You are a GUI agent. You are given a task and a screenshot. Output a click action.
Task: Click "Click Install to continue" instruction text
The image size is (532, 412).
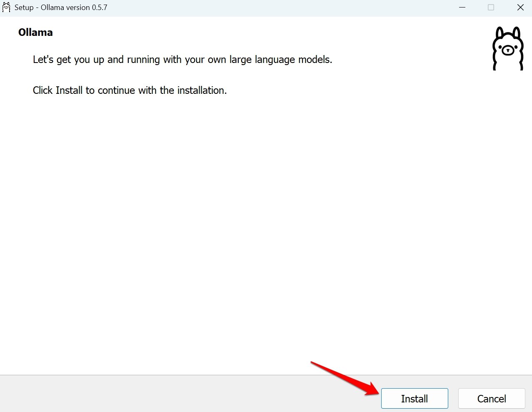point(130,90)
